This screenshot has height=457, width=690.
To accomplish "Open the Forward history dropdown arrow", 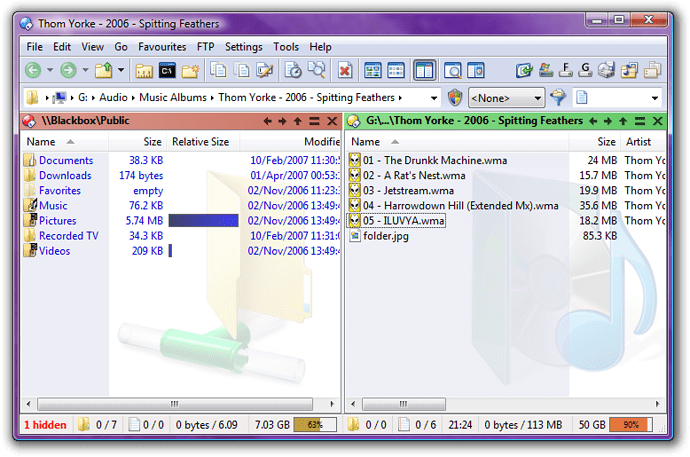I will click(x=85, y=70).
